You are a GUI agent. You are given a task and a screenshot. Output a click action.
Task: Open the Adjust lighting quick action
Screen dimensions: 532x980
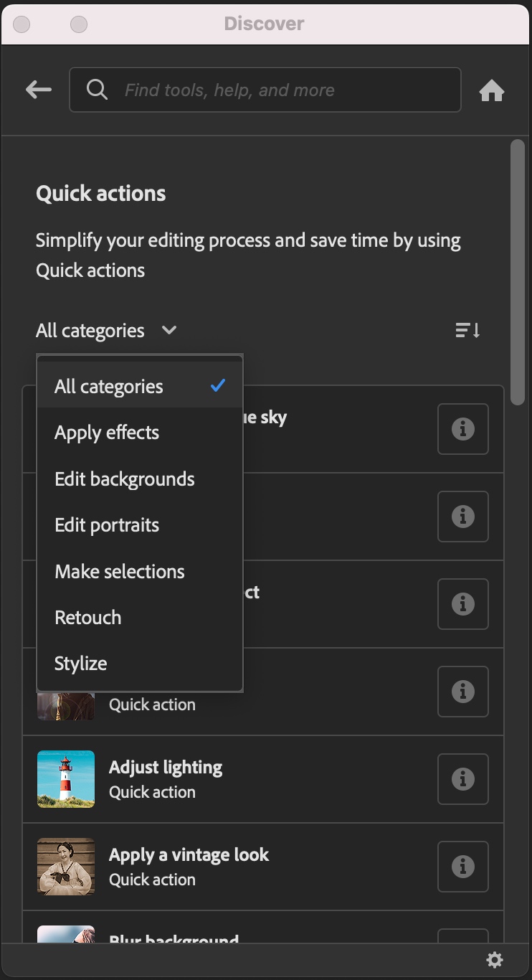click(x=166, y=768)
